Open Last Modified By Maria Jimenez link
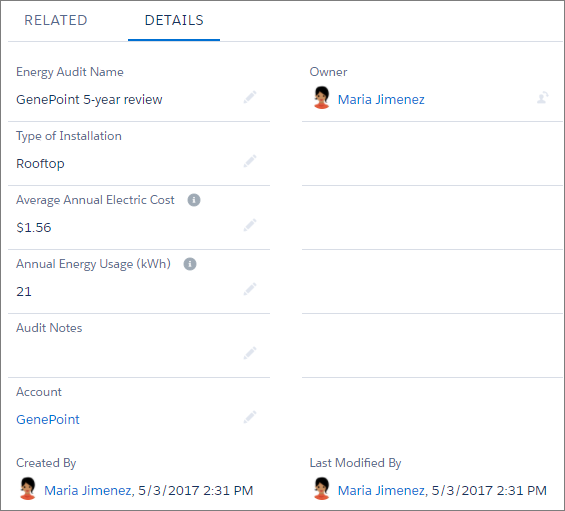 (x=381, y=490)
